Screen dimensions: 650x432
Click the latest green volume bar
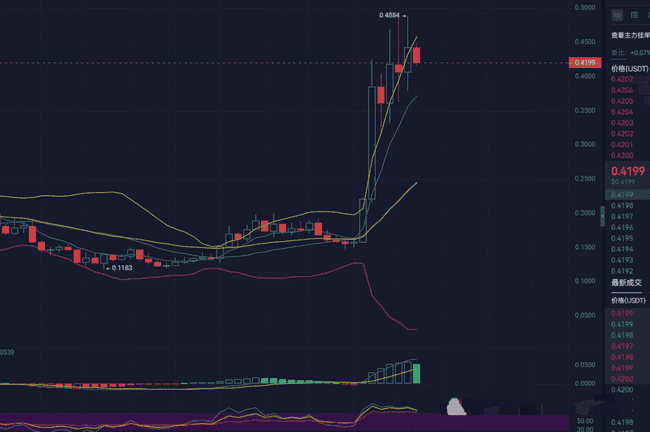(416, 373)
